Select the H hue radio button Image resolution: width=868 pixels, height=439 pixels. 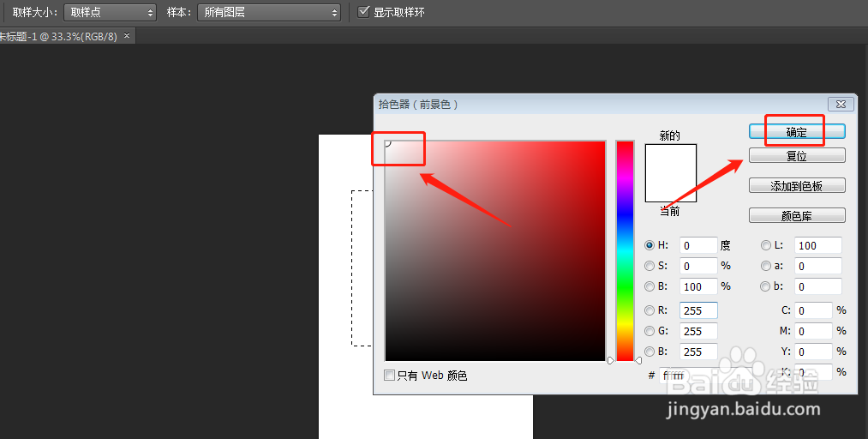(650, 245)
